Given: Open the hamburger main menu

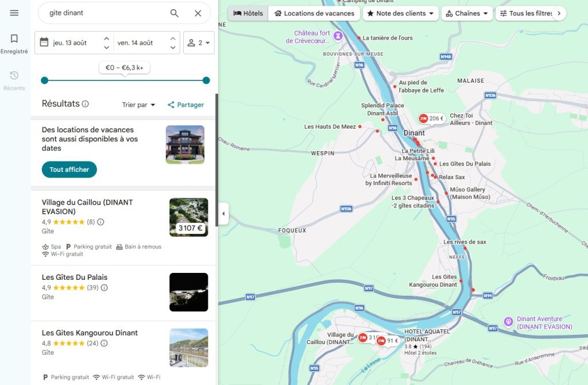Looking at the screenshot, I should [x=14, y=13].
